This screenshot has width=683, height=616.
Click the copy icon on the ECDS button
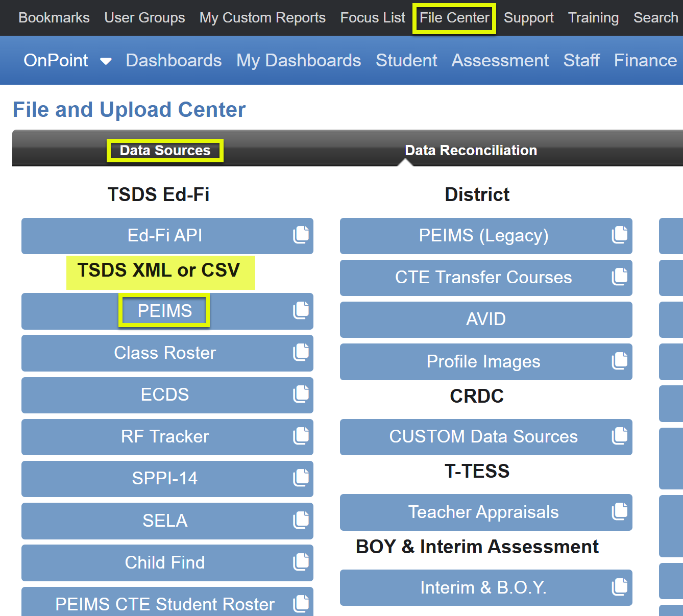point(302,395)
